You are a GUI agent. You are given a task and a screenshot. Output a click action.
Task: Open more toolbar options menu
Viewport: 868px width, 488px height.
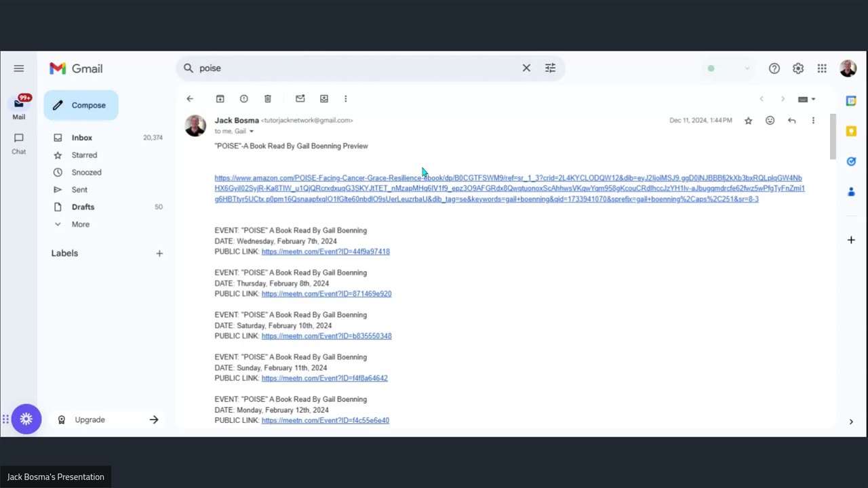tap(346, 99)
